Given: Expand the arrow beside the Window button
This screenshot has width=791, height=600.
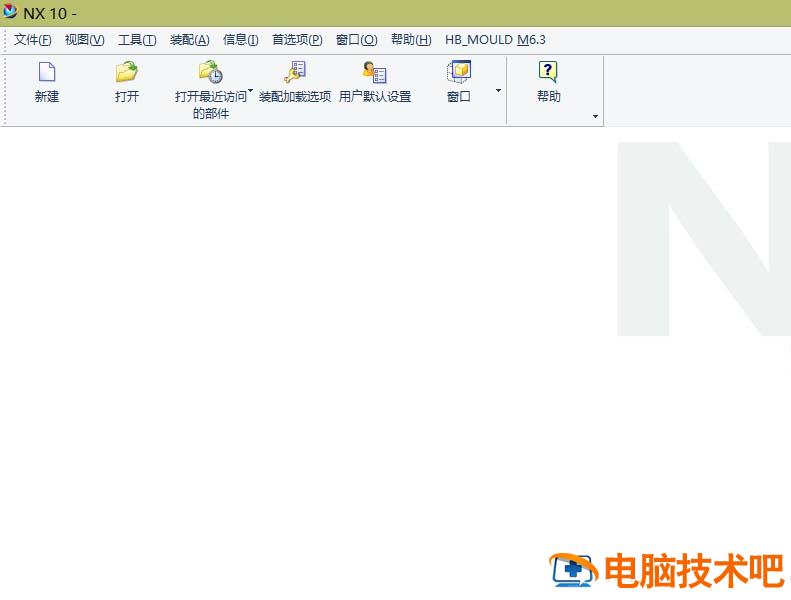Looking at the screenshot, I should pos(498,91).
